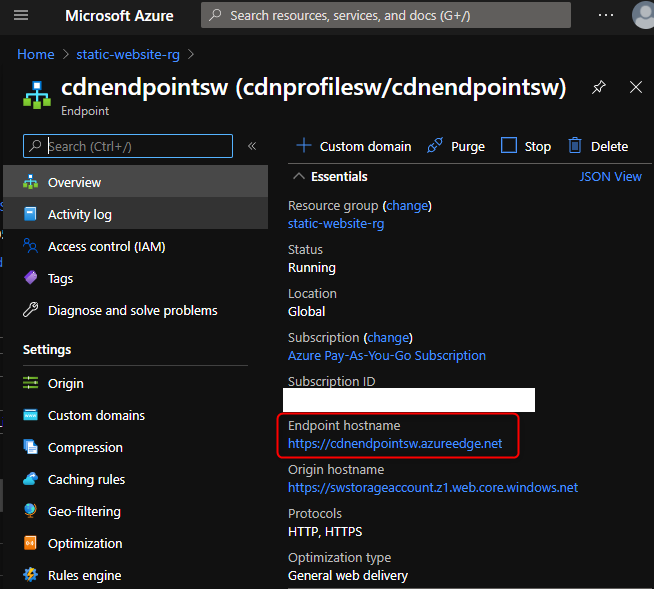Pin the cdnendpointsw endpoint to dashboard

(599, 87)
